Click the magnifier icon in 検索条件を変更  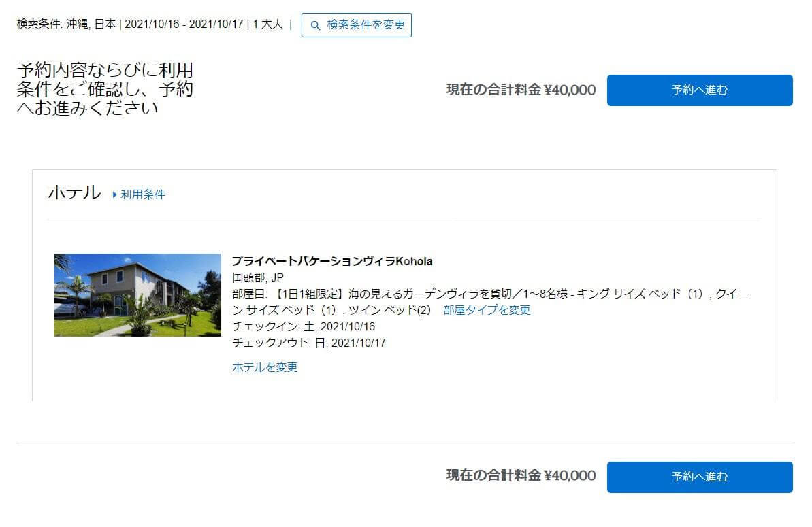click(x=315, y=25)
